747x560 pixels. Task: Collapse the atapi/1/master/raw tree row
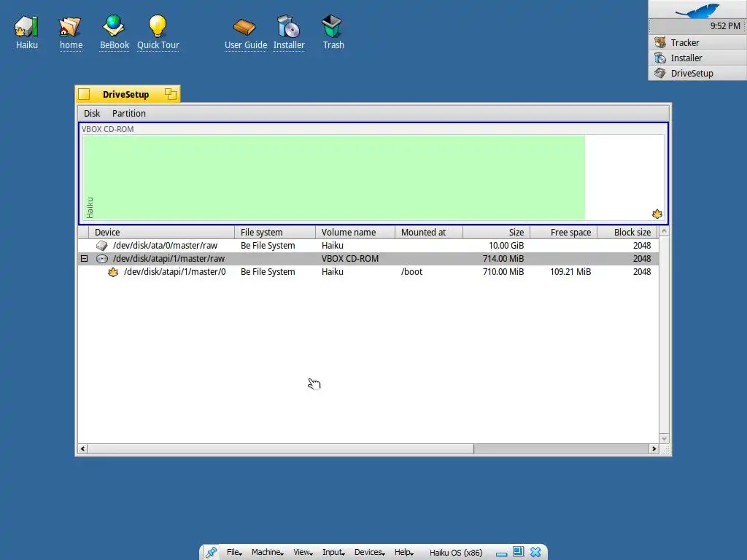(84, 259)
